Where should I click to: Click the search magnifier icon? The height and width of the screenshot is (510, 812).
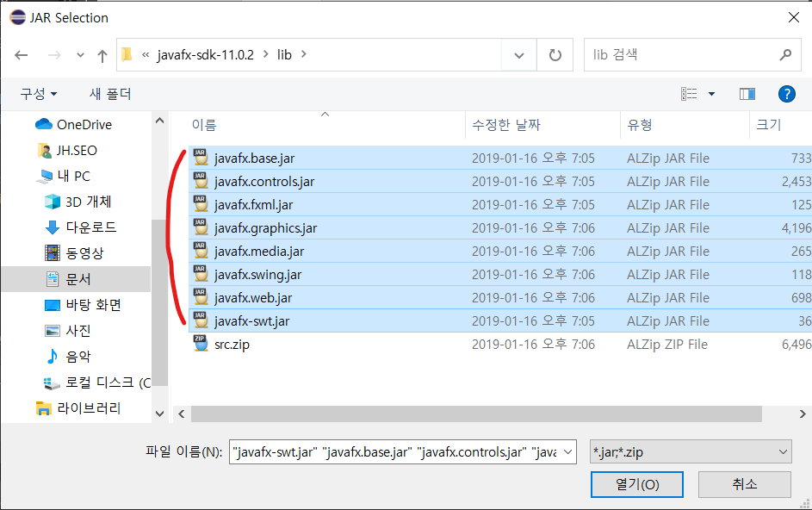(785, 54)
